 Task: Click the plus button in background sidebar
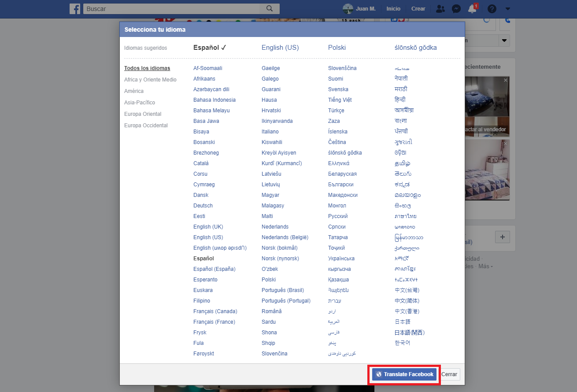pos(503,237)
